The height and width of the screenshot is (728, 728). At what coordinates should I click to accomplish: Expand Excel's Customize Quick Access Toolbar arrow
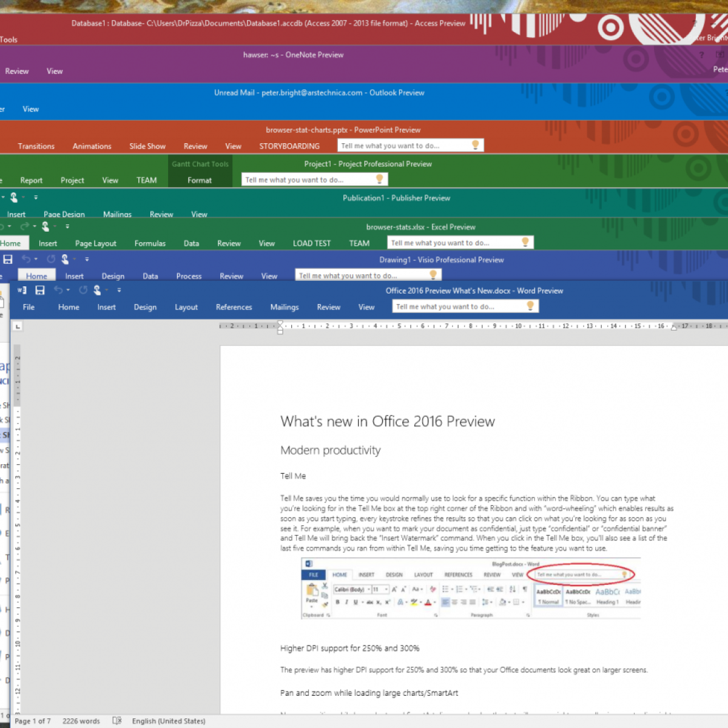pyautogui.click(x=67, y=227)
